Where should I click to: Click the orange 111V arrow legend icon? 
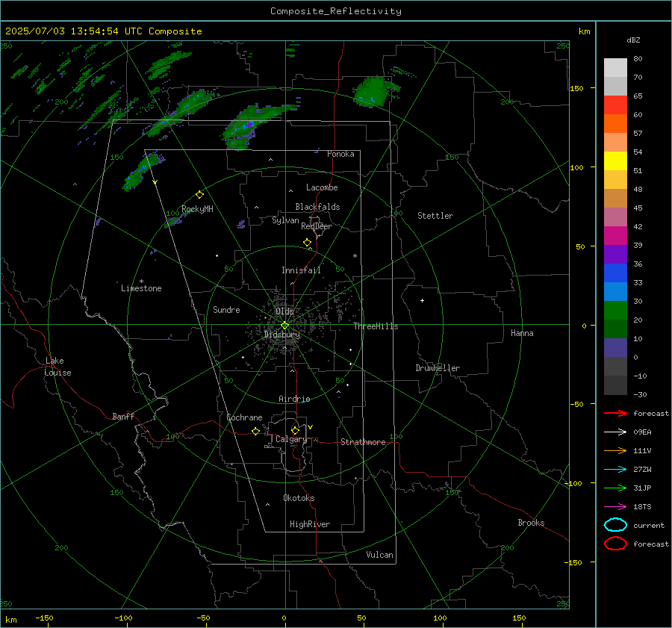(615, 450)
